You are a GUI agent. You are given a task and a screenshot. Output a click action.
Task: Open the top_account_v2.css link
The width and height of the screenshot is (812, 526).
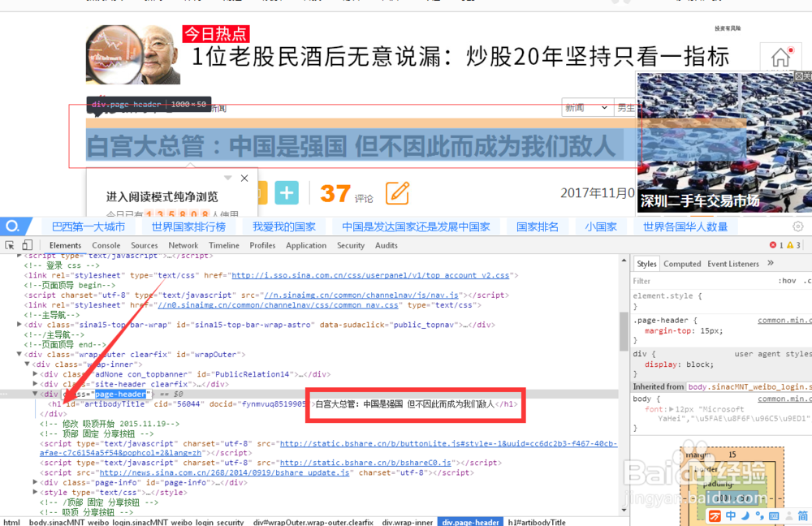(370, 275)
